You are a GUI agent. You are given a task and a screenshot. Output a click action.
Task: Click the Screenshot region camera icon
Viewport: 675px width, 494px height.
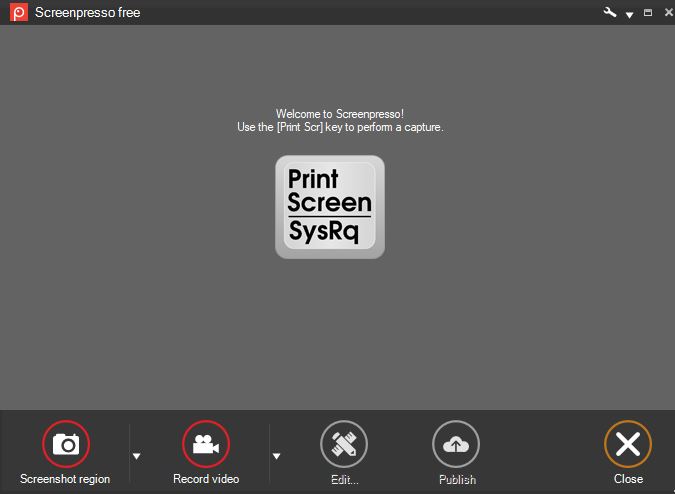pyautogui.click(x=66, y=444)
